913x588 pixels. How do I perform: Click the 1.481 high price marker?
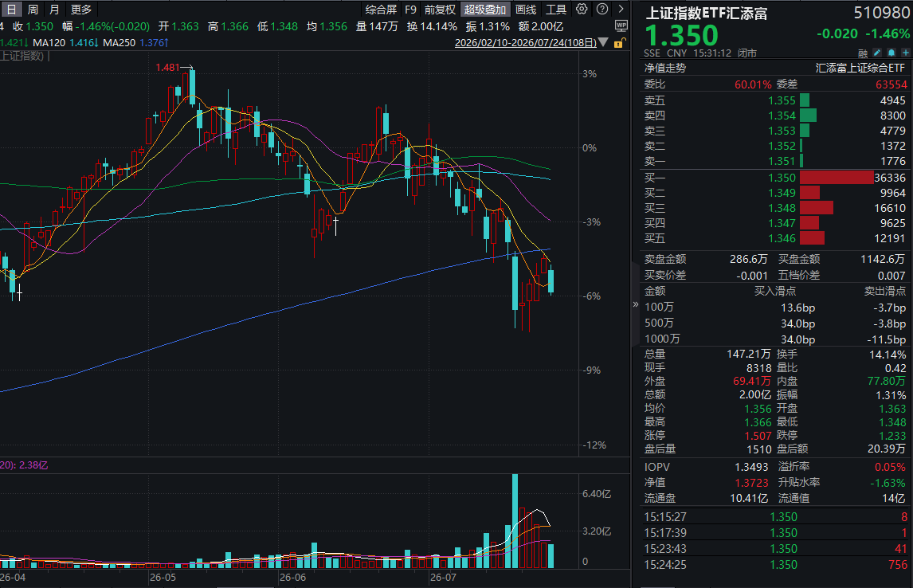[x=167, y=68]
